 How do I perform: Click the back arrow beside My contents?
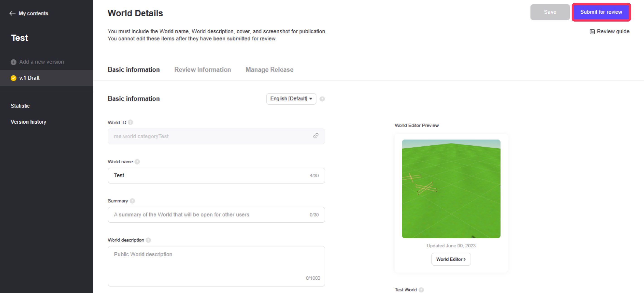click(x=12, y=14)
